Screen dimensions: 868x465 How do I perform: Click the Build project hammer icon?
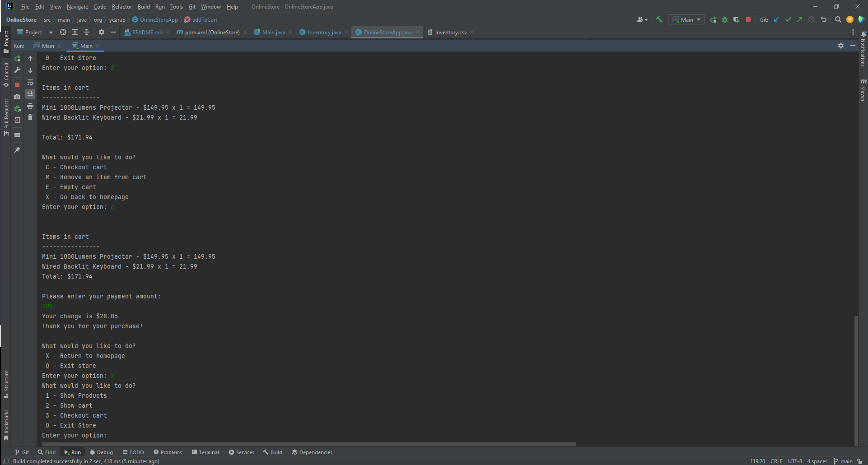click(x=659, y=19)
